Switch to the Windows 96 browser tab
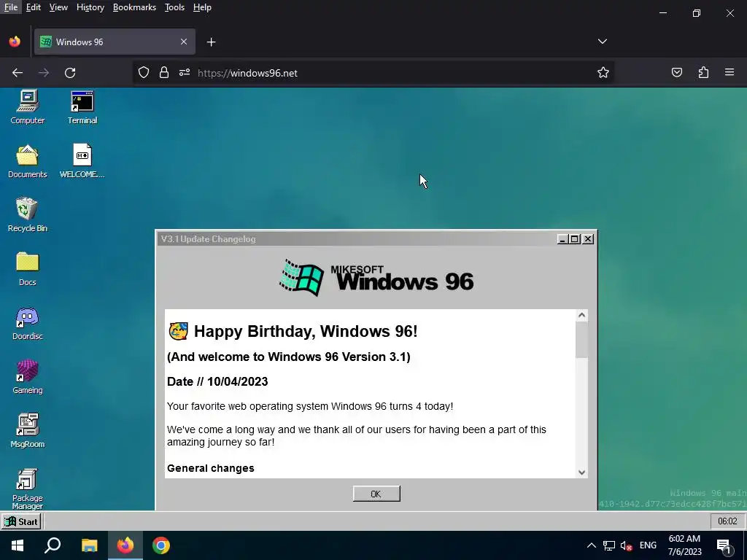 coord(115,42)
